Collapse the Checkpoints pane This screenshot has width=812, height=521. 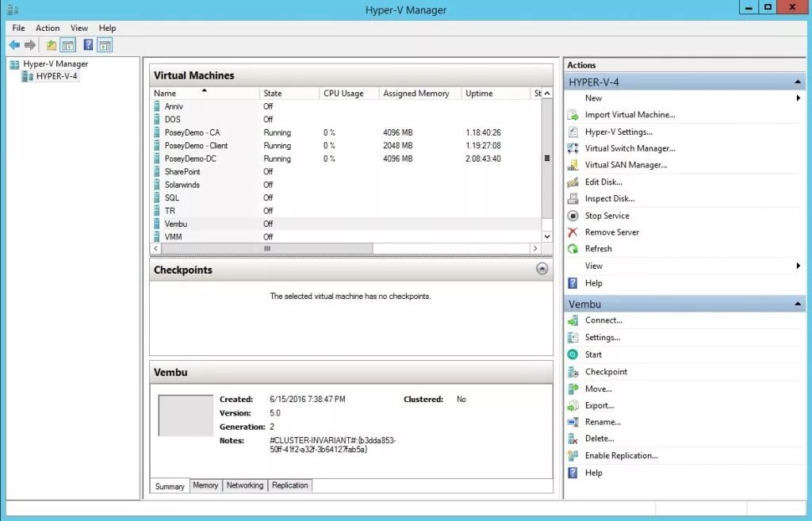[542, 268]
